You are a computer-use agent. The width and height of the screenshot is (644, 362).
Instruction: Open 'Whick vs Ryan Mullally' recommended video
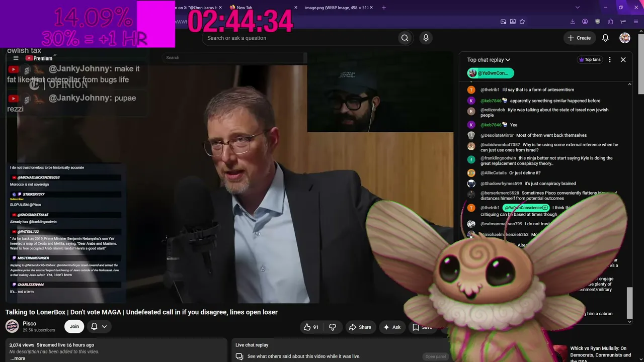[600, 354]
